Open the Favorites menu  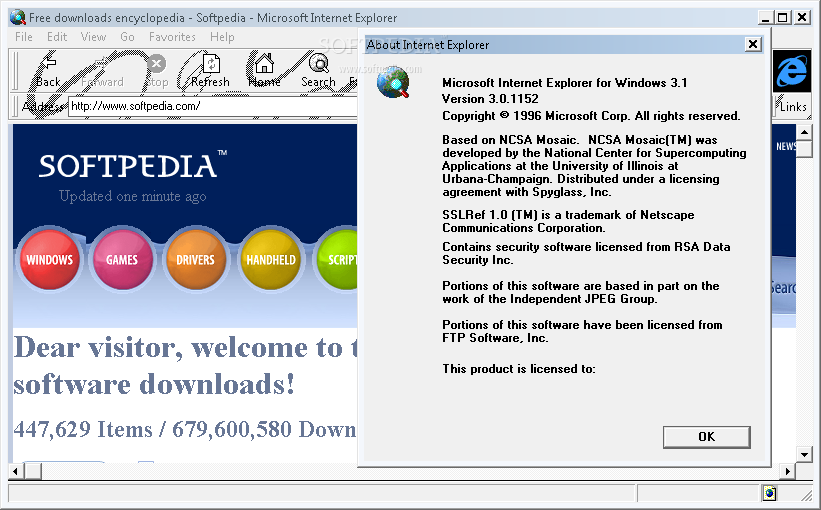(x=172, y=37)
